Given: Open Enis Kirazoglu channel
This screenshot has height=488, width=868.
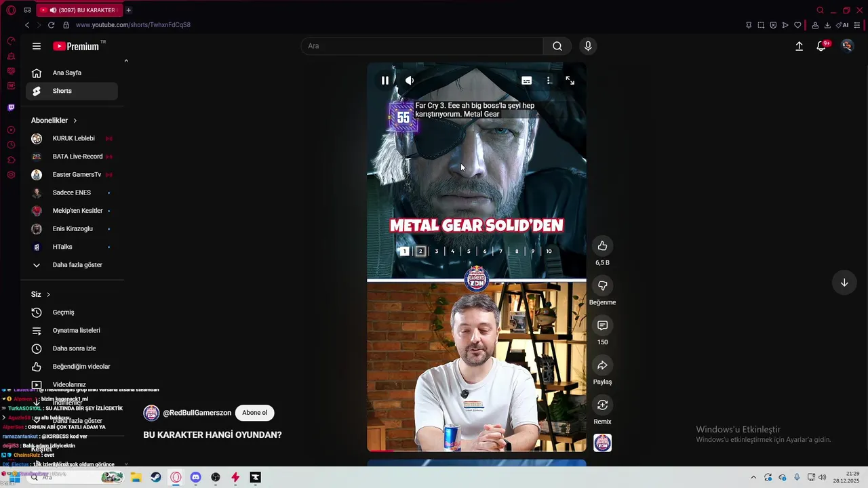Looking at the screenshot, I should (x=72, y=228).
